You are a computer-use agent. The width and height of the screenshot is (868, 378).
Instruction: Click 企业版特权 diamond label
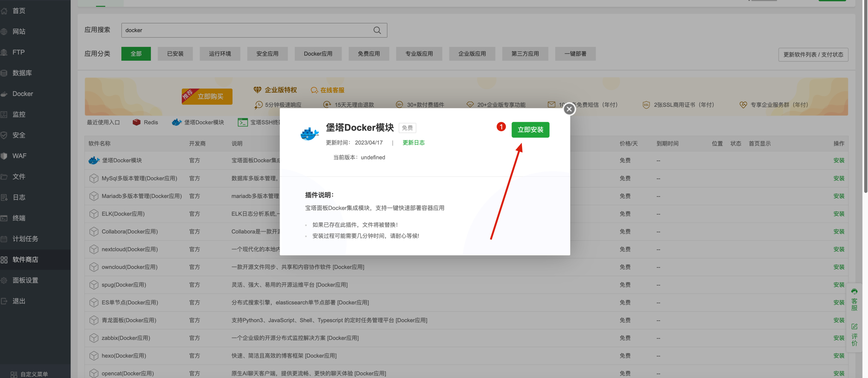point(275,90)
